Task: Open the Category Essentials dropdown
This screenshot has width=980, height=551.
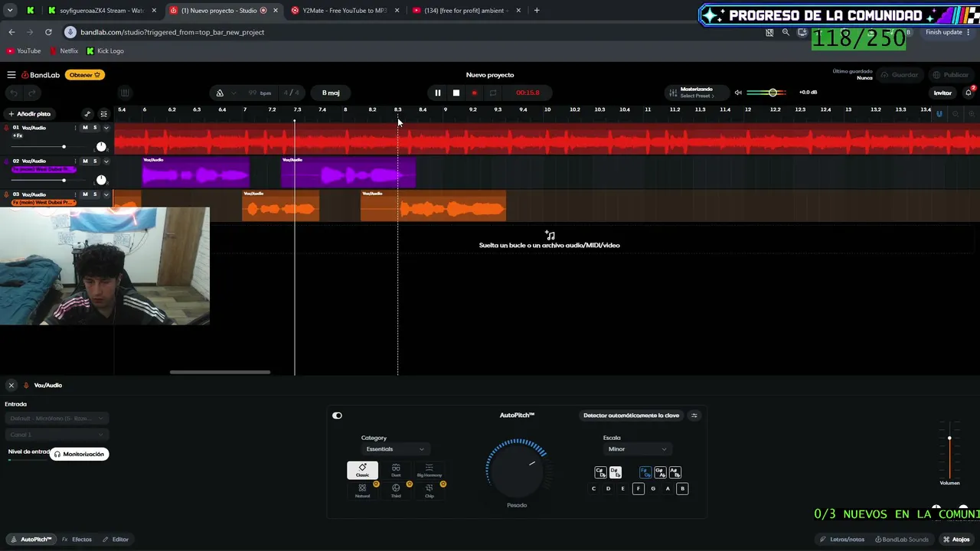Action: click(395, 449)
